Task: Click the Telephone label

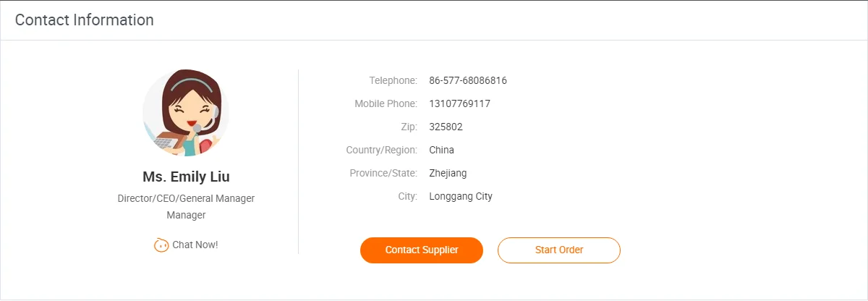Action: 393,80
